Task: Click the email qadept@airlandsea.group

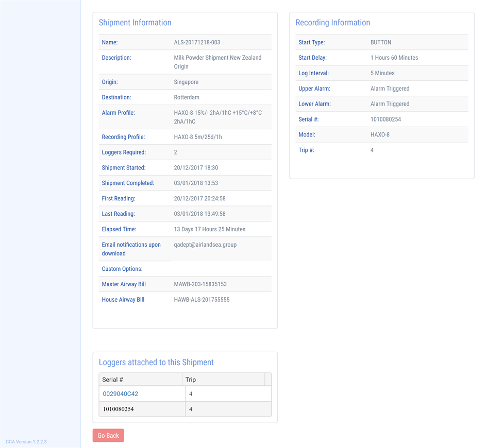Action: [x=205, y=245]
